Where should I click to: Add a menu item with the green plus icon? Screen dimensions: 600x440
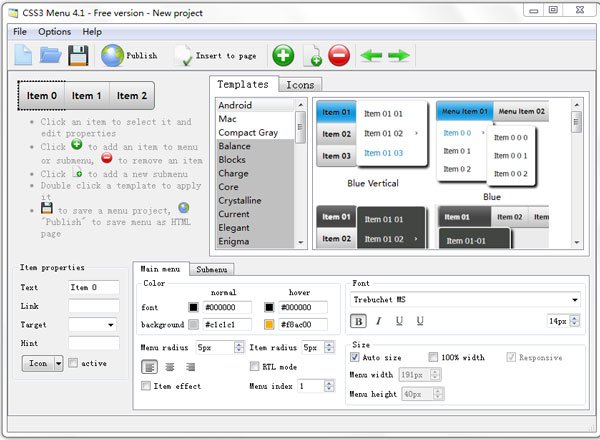tap(283, 55)
